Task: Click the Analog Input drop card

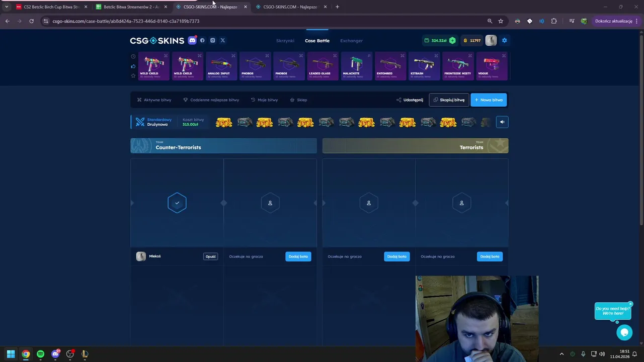Action: pos(221,66)
